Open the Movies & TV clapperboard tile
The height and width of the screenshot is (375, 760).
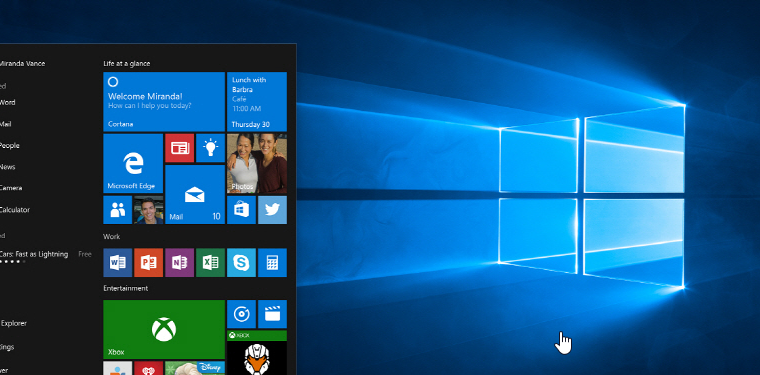[272, 314]
